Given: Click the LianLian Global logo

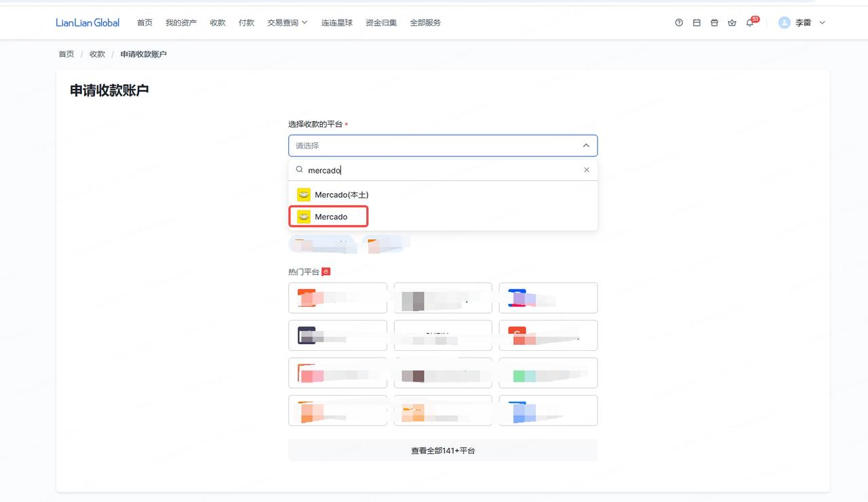Looking at the screenshot, I should pyautogui.click(x=87, y=22).
